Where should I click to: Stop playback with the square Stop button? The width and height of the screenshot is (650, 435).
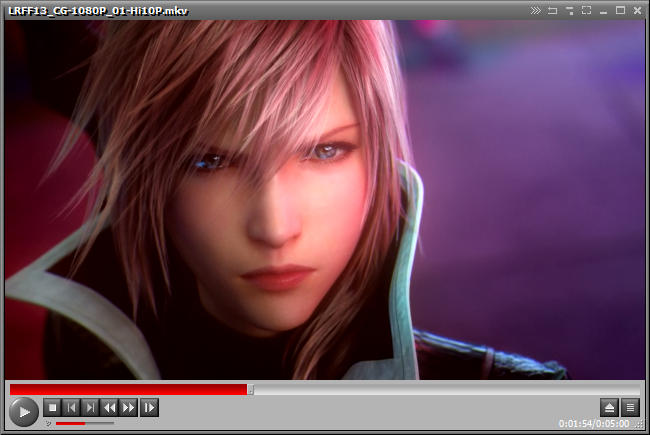(53, 408)
